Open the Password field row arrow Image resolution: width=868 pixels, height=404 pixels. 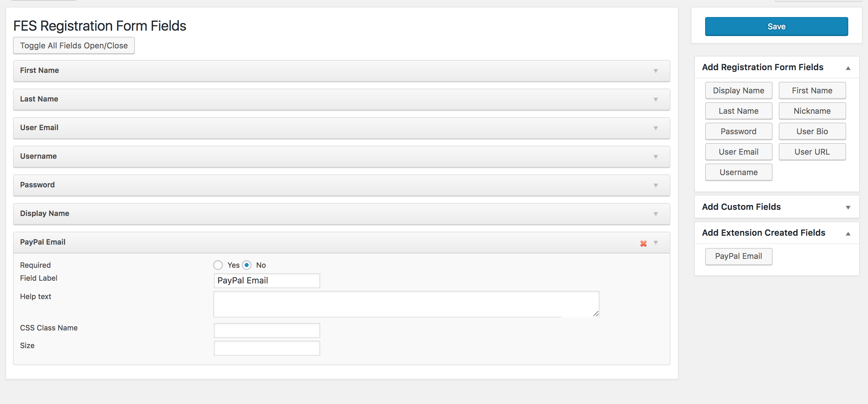pyautogui.click(x=656, y=185)
